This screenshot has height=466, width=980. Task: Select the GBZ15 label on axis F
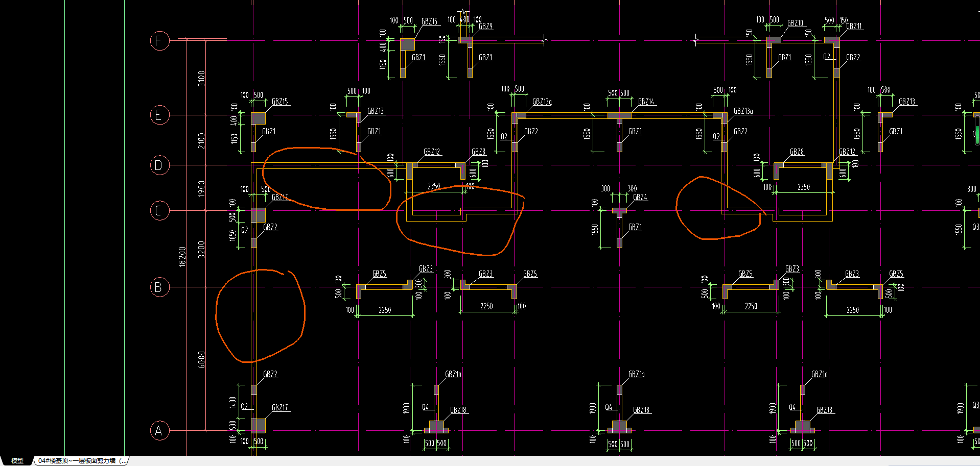tap(429, 21)
